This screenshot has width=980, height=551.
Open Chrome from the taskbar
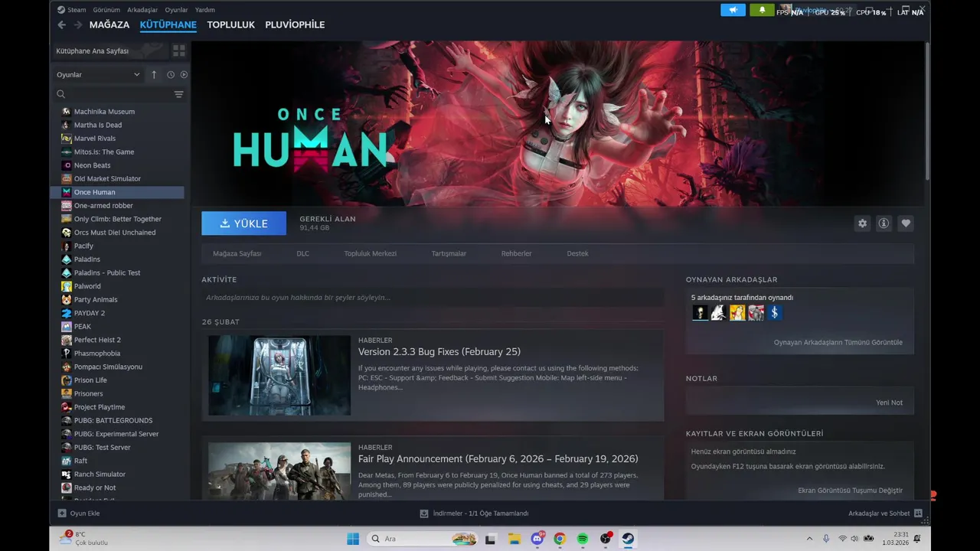click(560, 539)
